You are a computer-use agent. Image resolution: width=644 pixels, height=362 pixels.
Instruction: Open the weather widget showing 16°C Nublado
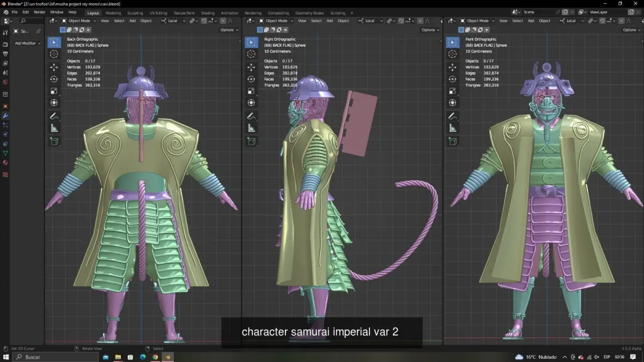pos(535,357)
